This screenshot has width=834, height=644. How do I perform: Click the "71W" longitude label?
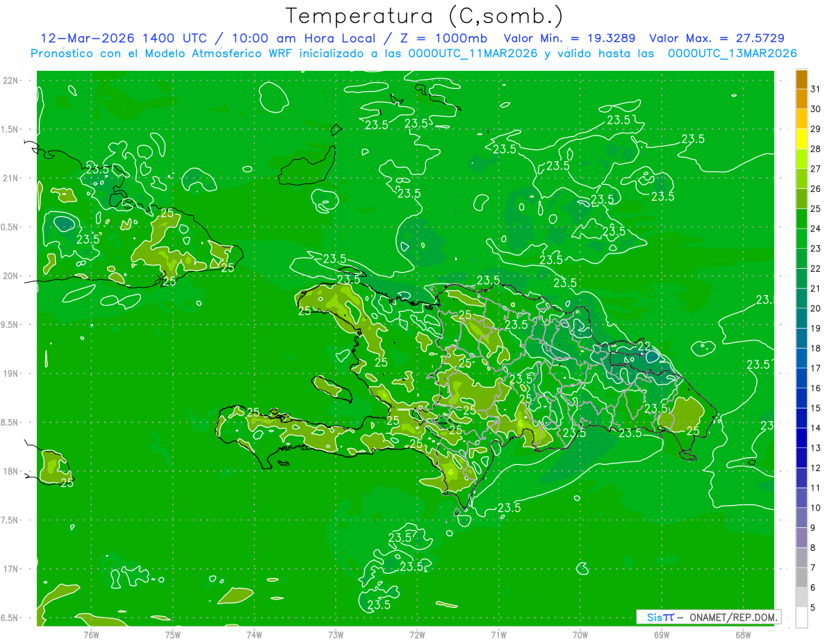pyautogui.click(x=498, y=635)
